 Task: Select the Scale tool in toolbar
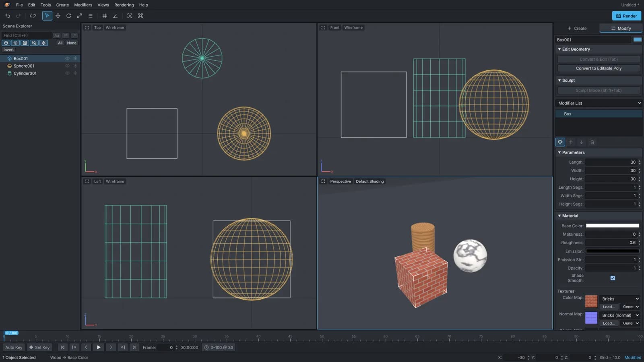coord(80,16)
